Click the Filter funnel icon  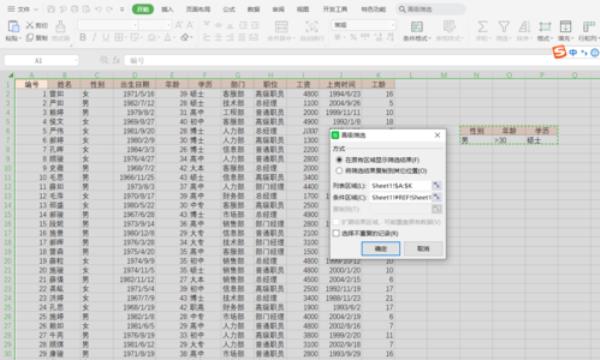pyautogui.click(x=504, y=27)
